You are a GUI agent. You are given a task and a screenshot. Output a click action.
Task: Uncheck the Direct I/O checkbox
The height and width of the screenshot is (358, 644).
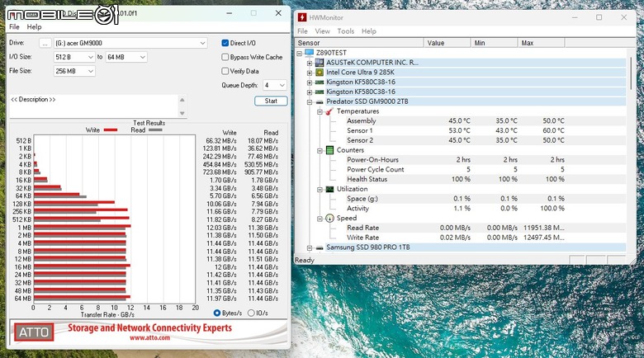(225, 43)
